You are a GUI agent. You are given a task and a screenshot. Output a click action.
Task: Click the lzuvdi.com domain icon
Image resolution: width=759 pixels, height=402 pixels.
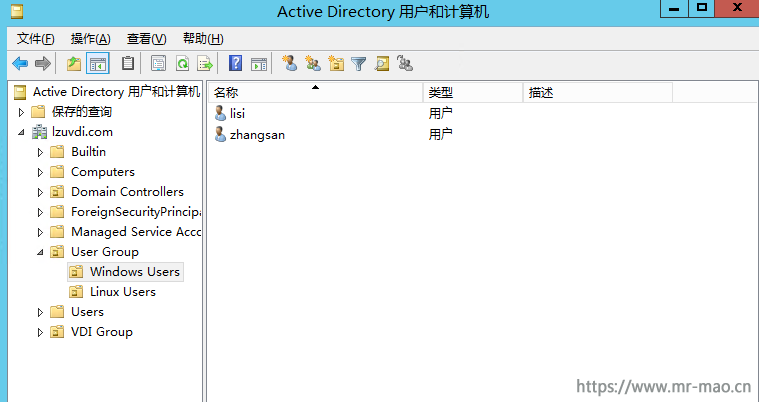(x=39, y=132)
